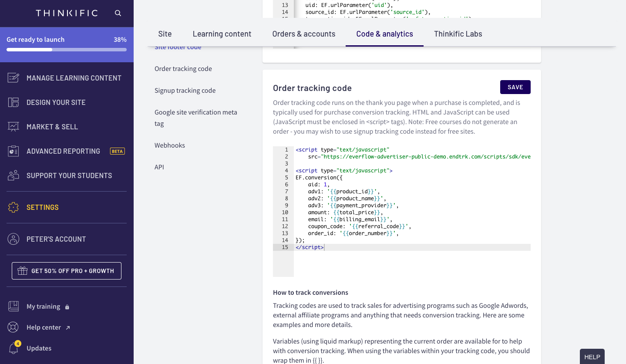This screenshot has width=626, height=364.
Task: Click line number 15 in editor gutter
Action: pyautogui.click(x=285, y=247)
